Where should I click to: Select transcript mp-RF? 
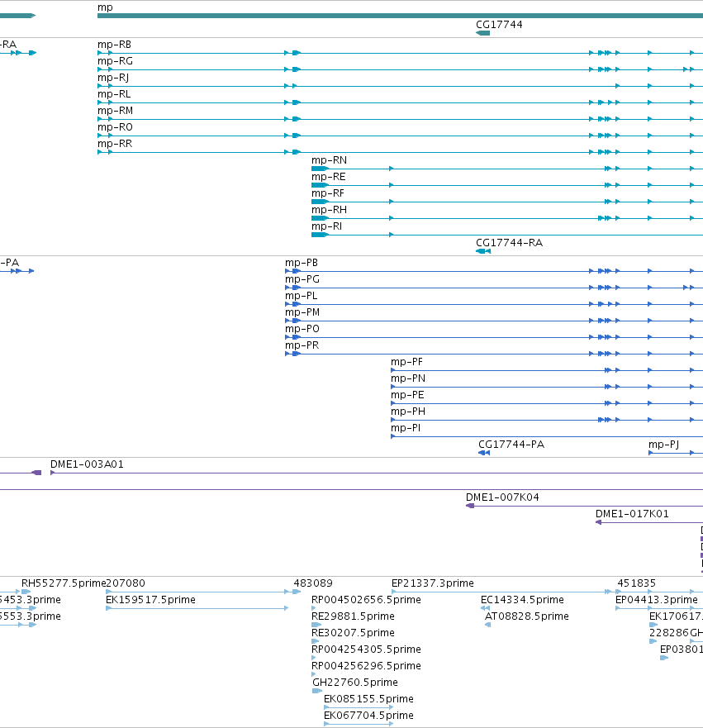tap(328, 193)
